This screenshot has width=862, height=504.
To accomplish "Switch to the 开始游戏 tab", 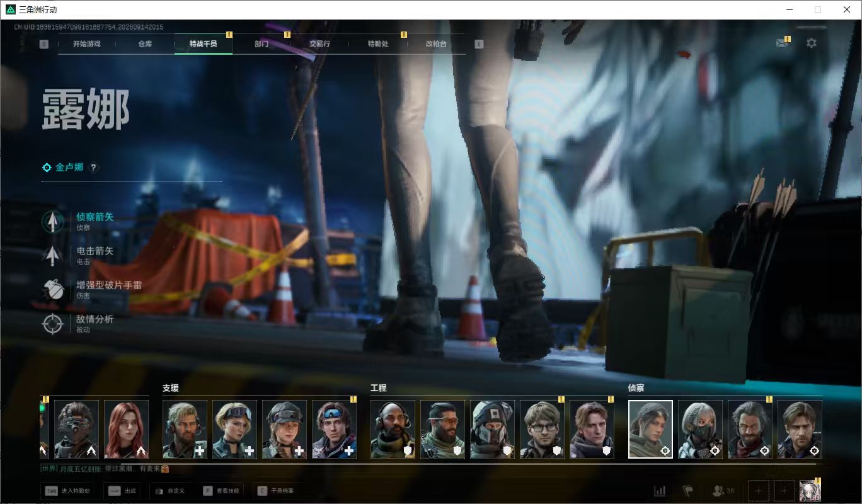I will coord(86,44).
